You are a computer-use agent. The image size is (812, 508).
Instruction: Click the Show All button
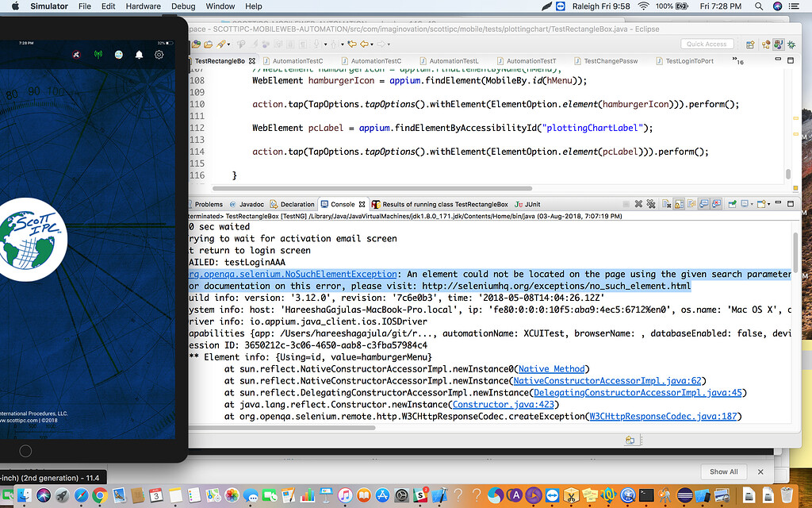coord(722,471)
